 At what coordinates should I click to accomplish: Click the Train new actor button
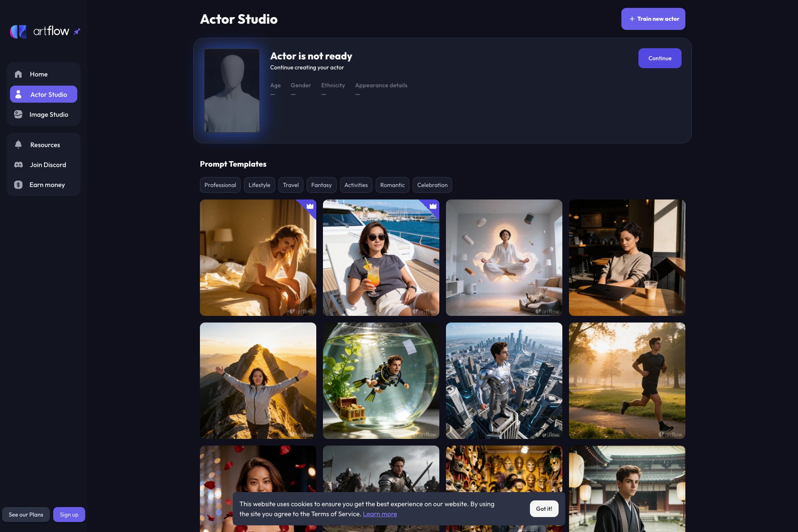(x=653, y=19)
